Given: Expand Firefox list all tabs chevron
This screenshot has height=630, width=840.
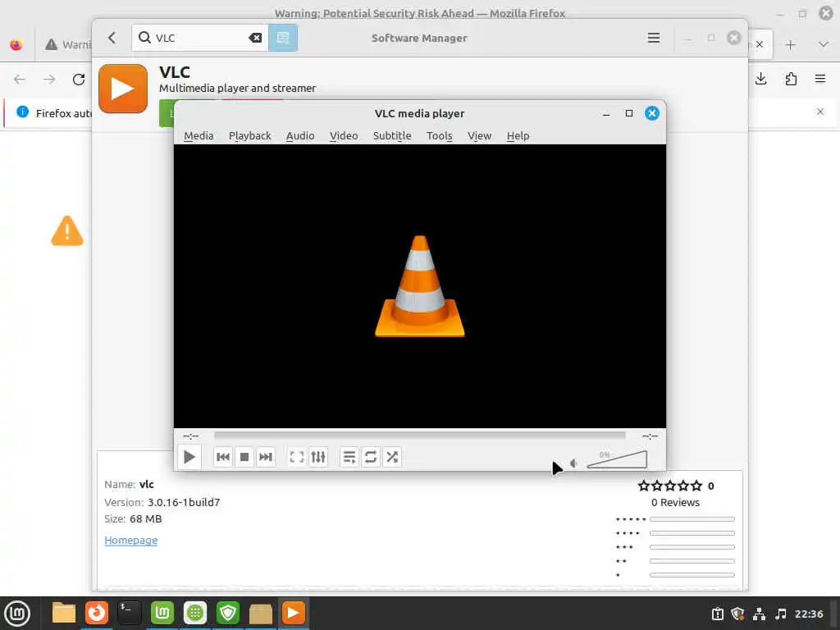Looking at the screenshot, I should tap(824, 44).
